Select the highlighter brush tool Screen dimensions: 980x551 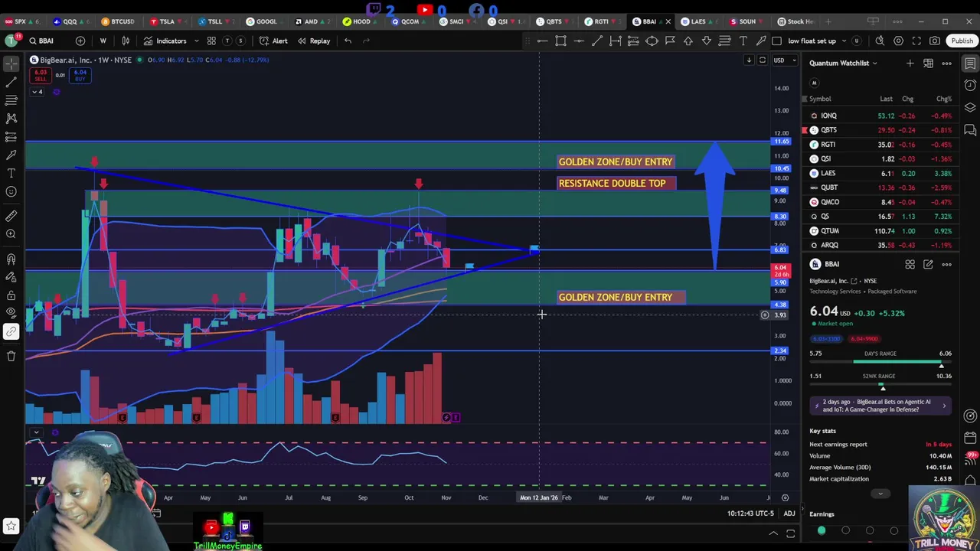click(x=761, y=41)
